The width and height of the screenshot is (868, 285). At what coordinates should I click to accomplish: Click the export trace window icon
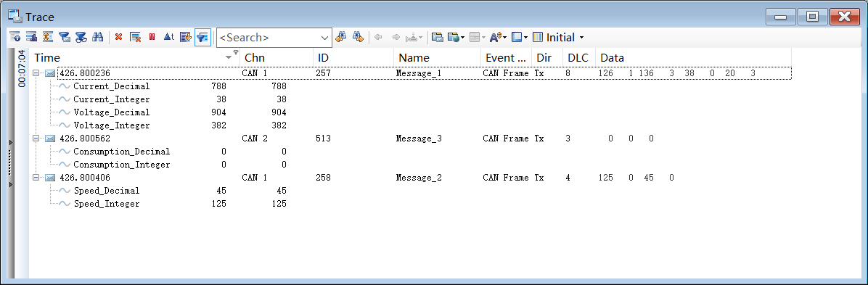[x=438, y=37]
